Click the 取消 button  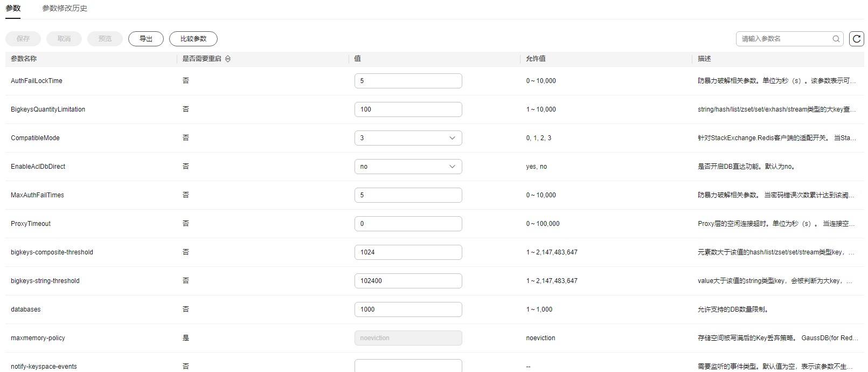(x=64, y=39)
